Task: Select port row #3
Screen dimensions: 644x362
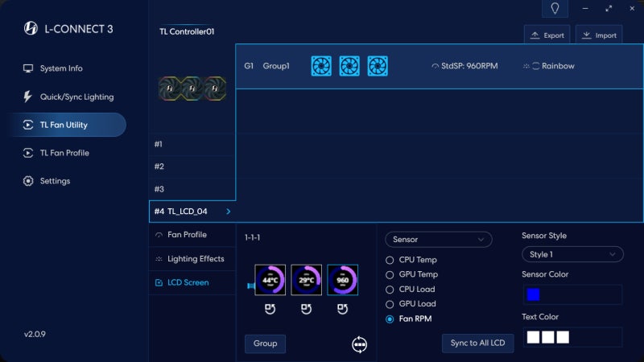Action: point(192,189)
